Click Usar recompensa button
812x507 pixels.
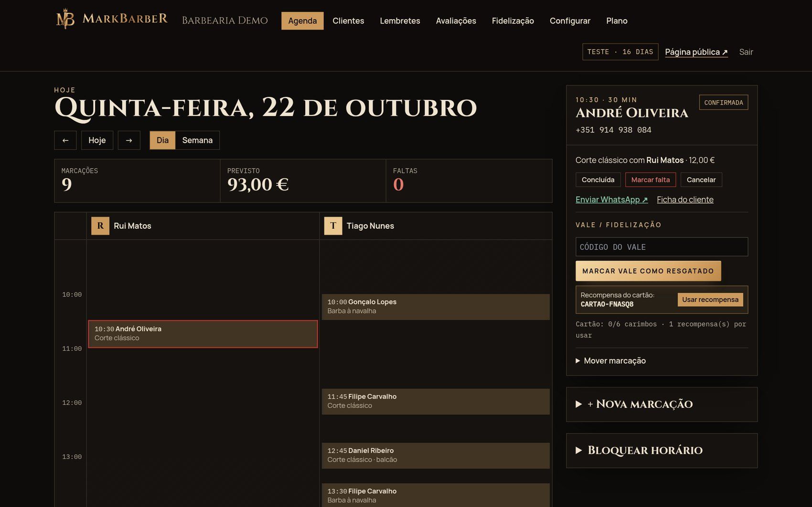tap(710, 299)
